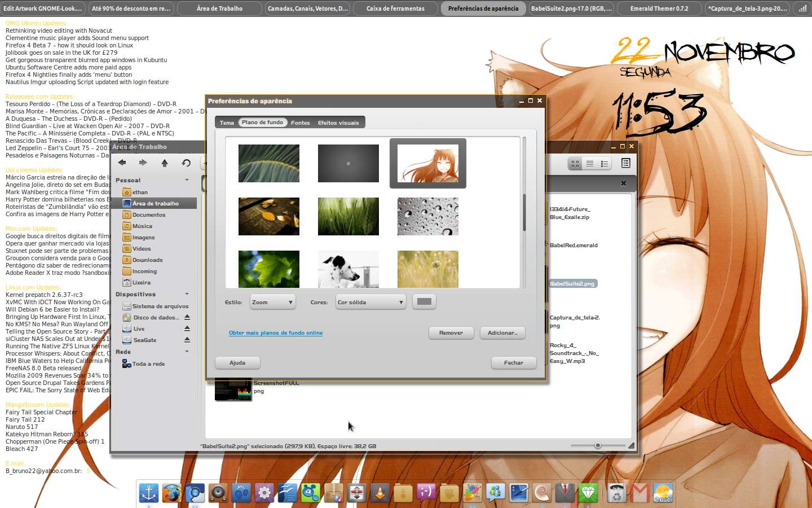Open Gmail from the dock
The width and height of the screenshot is (812, 508).
639,493
